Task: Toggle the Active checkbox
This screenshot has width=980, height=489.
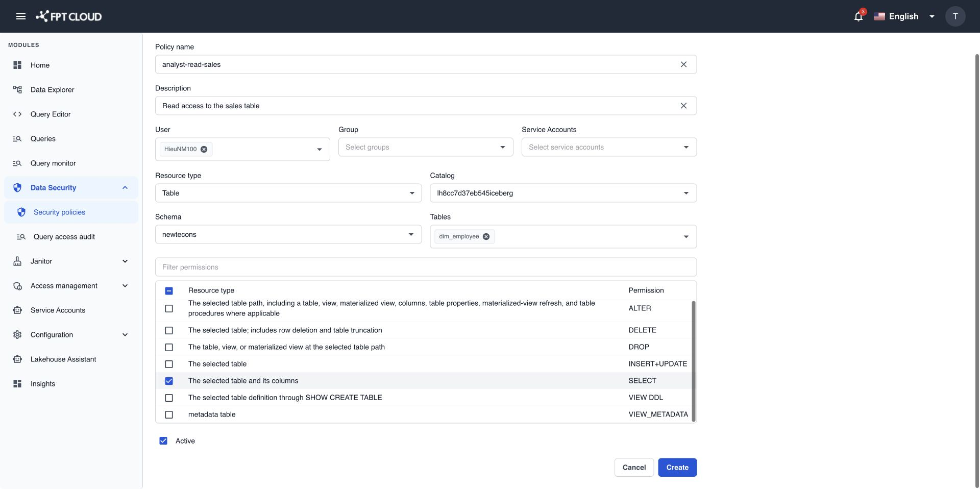Action: click(x=163, y=441)
